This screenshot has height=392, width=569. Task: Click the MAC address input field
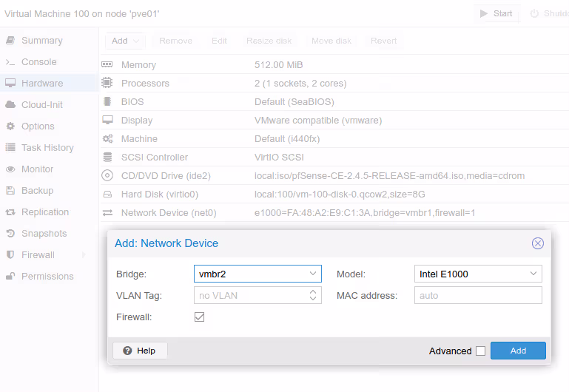(478, 295)
